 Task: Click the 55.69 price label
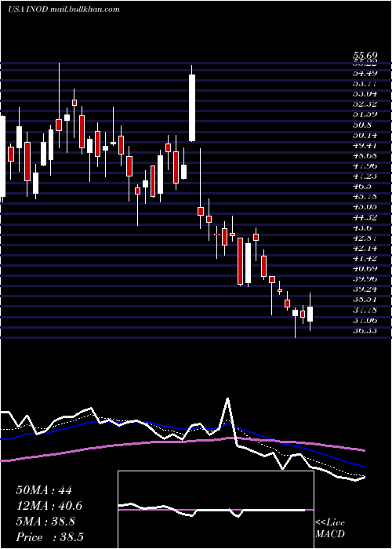(x=365, y=55)
